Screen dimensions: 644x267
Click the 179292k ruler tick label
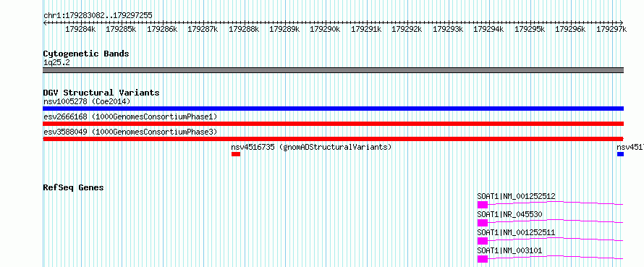407,29
